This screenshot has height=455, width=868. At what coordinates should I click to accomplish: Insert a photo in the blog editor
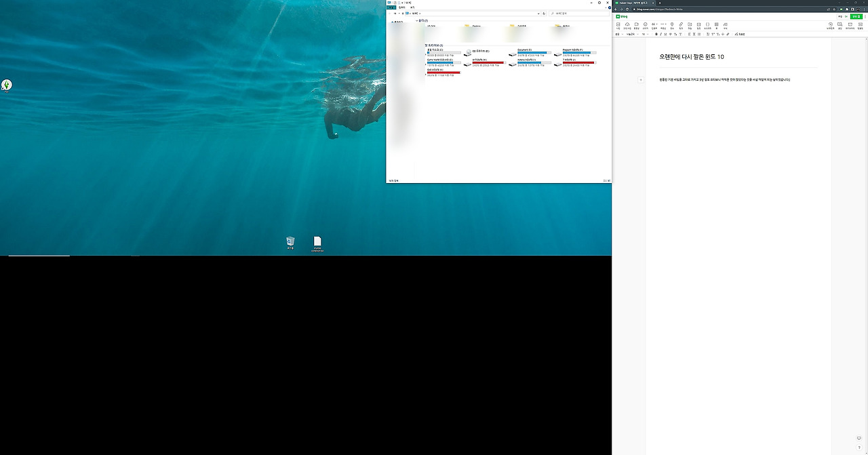point(618,26)
